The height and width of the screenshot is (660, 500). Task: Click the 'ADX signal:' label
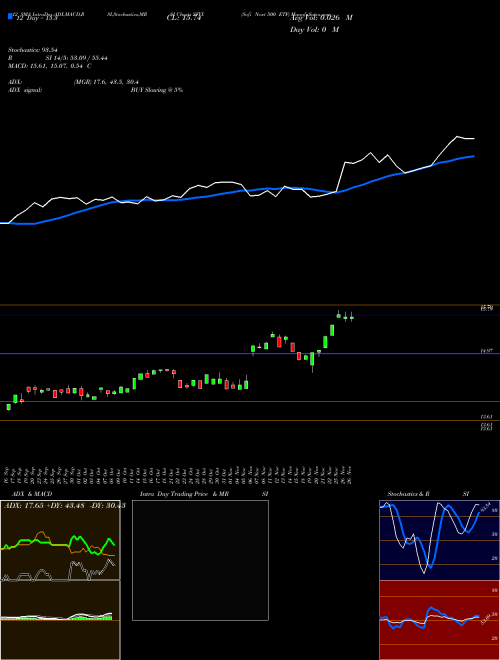(25, 90)
